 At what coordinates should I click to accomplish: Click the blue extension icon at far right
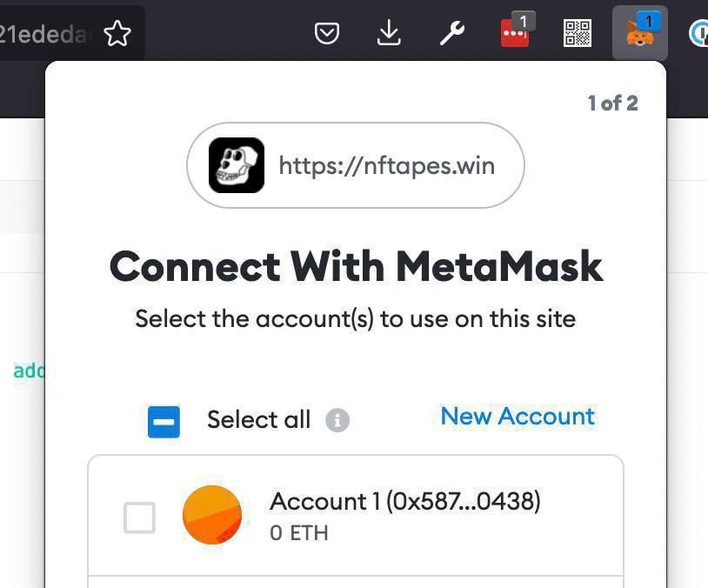699,34
